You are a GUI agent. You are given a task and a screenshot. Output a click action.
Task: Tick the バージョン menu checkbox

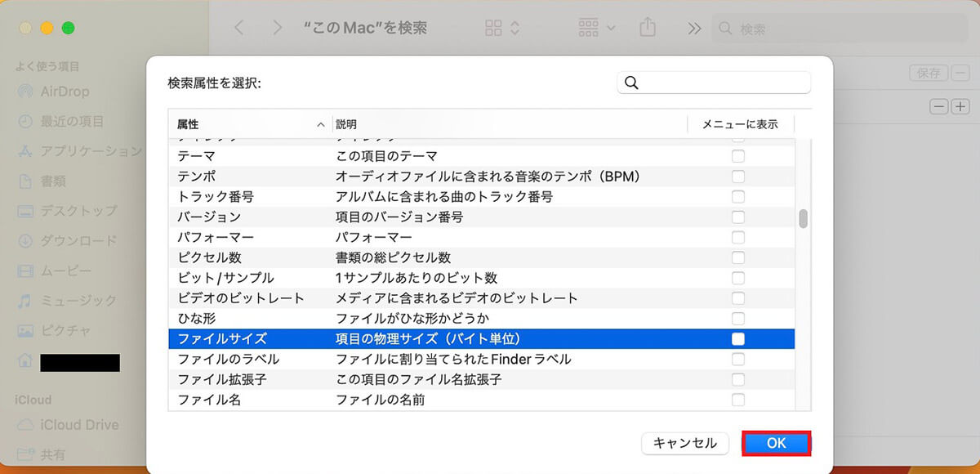(738, 217)
